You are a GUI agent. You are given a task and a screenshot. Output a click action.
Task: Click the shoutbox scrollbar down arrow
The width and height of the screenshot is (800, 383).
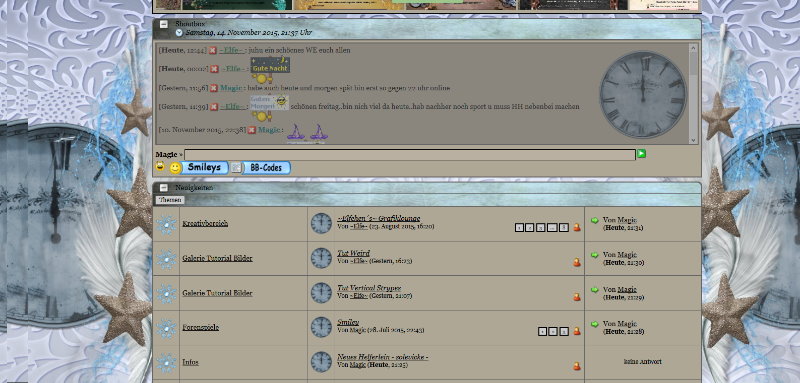click(693, 140)
